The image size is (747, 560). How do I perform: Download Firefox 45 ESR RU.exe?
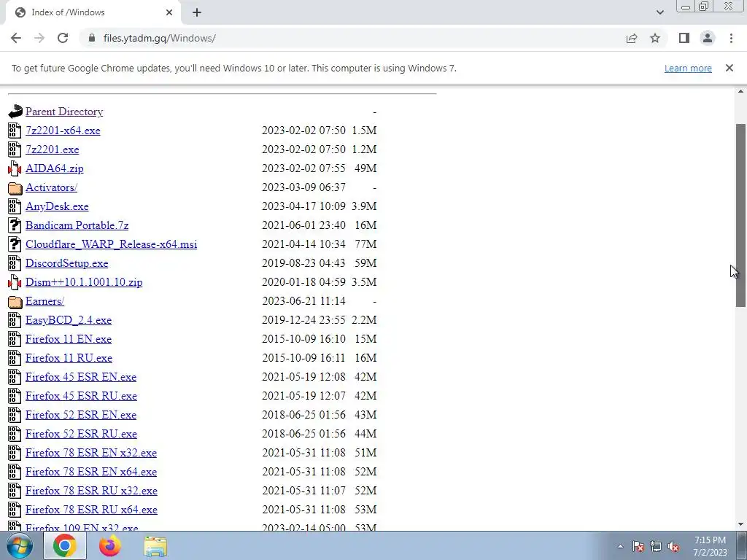pyautogui.click(x=82, y=396)
